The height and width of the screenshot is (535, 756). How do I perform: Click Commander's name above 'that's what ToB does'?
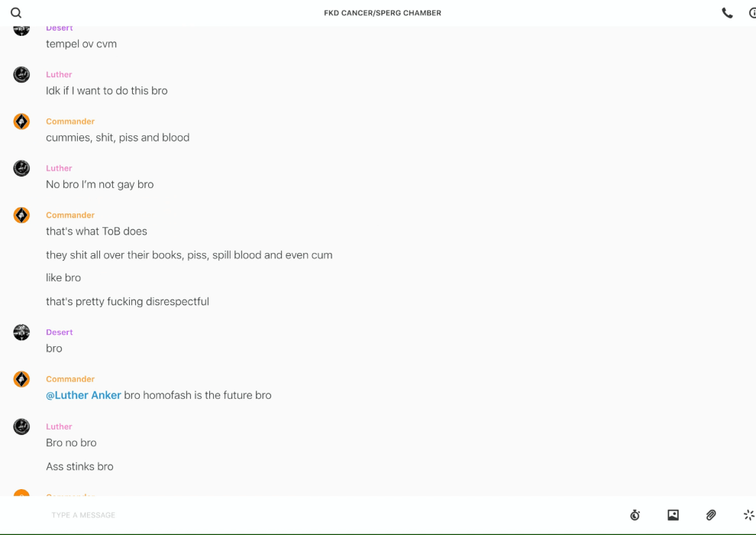click(70, 216)
